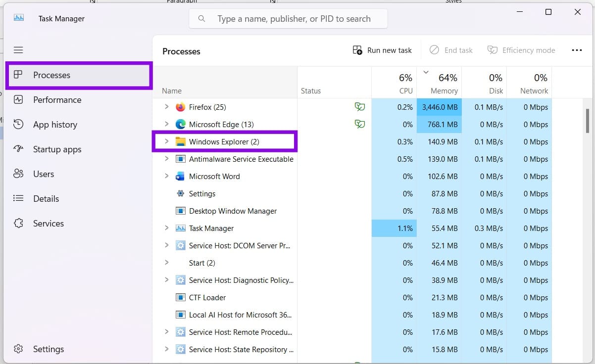This screenshot has width=595, height=364.
Task: Click Run new task button
Action: click(382, 50)
